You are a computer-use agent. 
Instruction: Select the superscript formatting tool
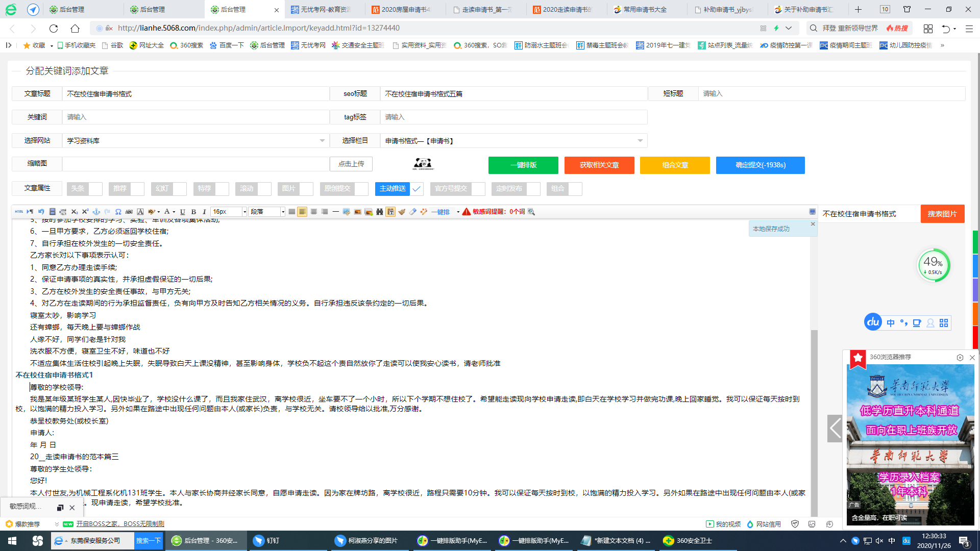86,211
